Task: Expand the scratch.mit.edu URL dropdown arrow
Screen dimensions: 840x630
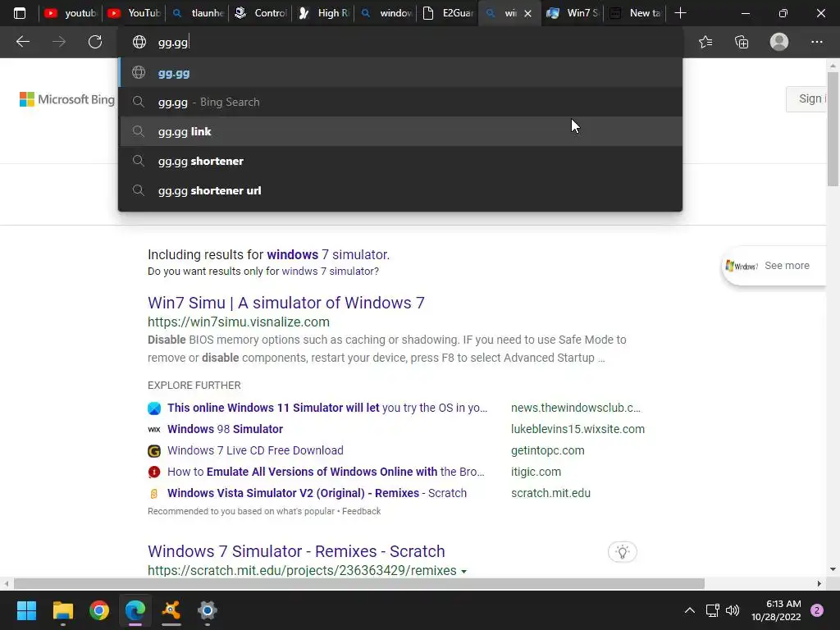Action: (x=463, y=572)
